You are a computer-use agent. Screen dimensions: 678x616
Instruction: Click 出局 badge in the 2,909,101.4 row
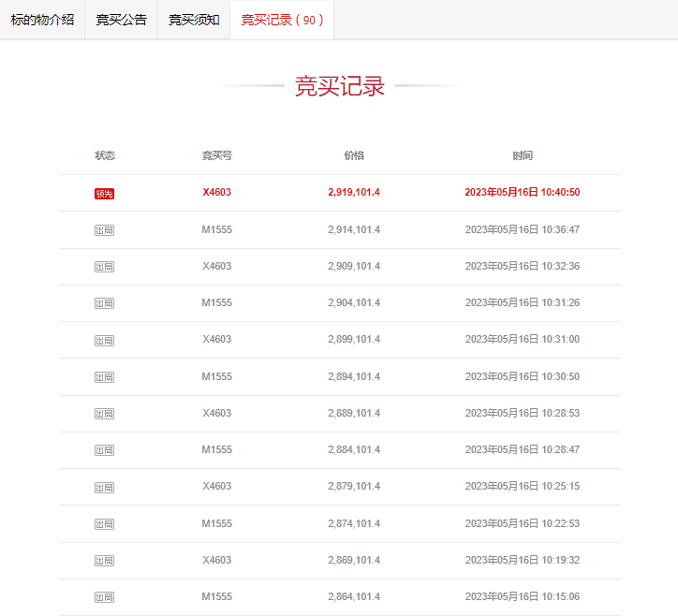104,267
